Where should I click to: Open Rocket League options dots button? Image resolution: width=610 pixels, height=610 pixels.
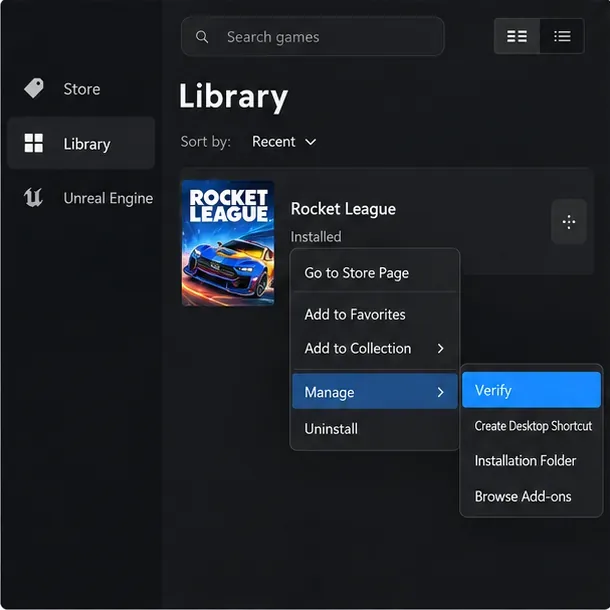[x=569, y=222]
